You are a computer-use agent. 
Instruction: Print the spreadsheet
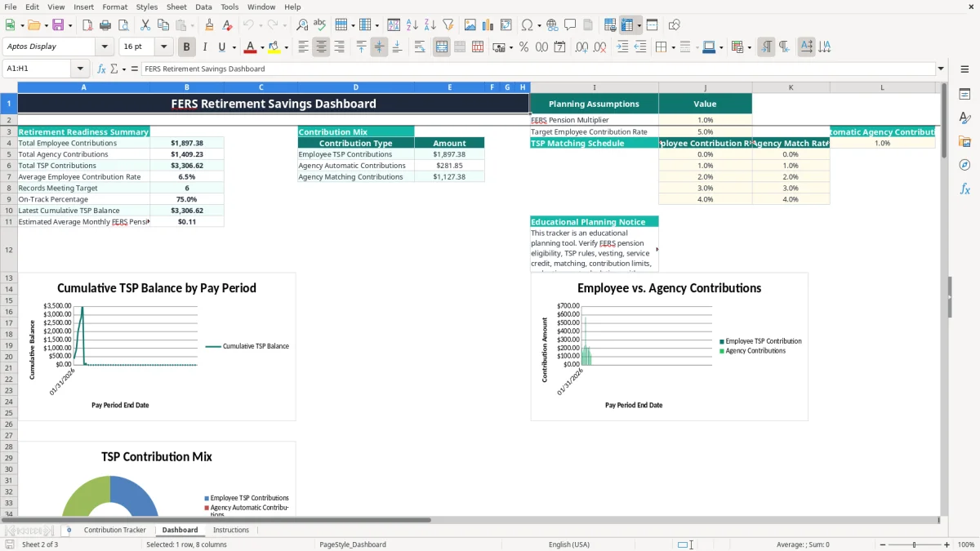coord(105,25)
